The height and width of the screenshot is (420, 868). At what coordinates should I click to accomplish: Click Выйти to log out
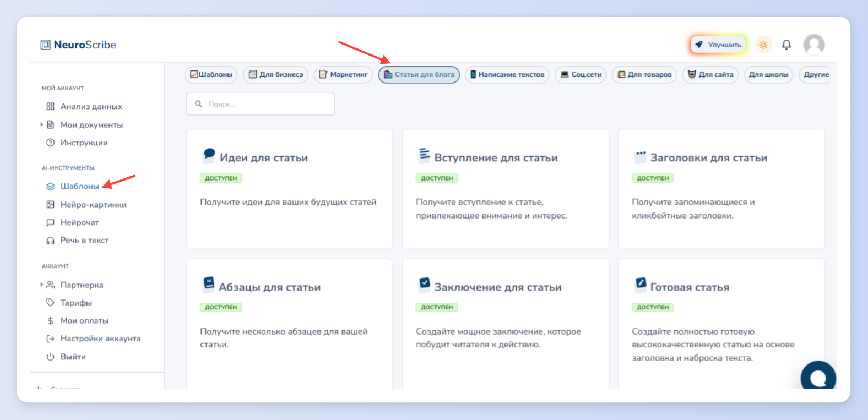pyautogui.click(x=73, y=357)
